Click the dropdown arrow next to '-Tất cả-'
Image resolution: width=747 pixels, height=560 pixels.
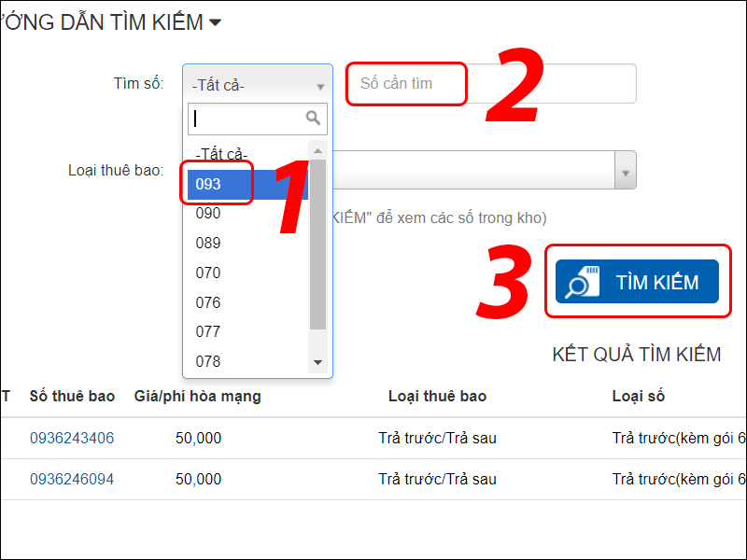320,84
